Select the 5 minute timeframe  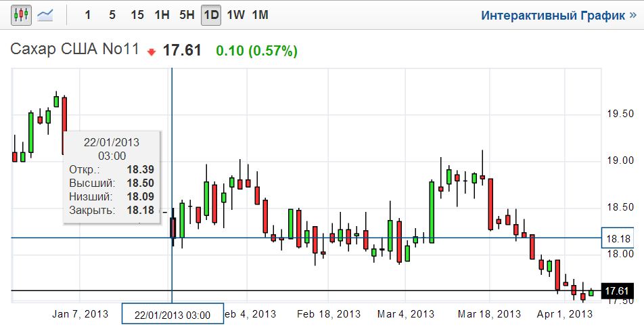point(112,15)
